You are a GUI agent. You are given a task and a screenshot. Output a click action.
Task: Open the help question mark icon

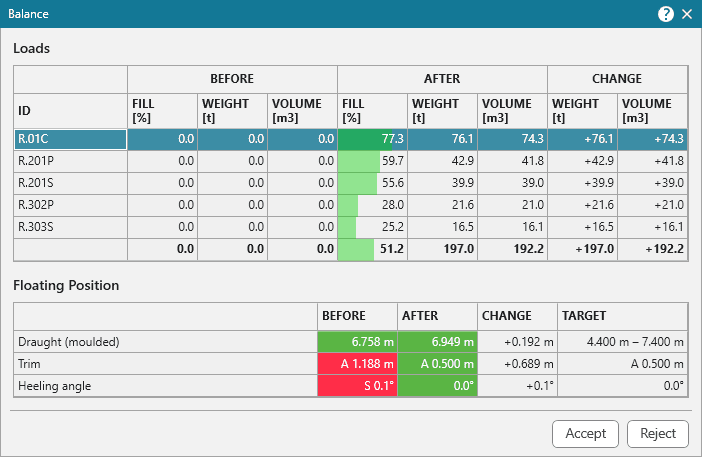666,14
